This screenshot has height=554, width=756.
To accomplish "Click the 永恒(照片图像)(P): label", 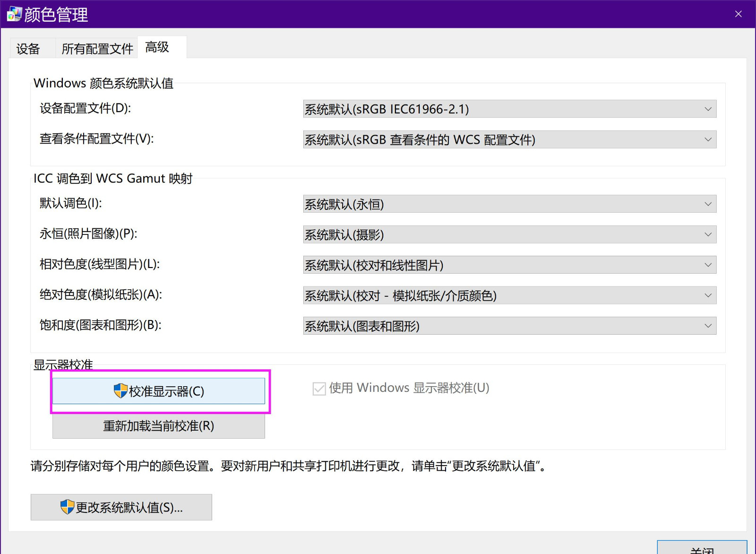I will [88, 234].
